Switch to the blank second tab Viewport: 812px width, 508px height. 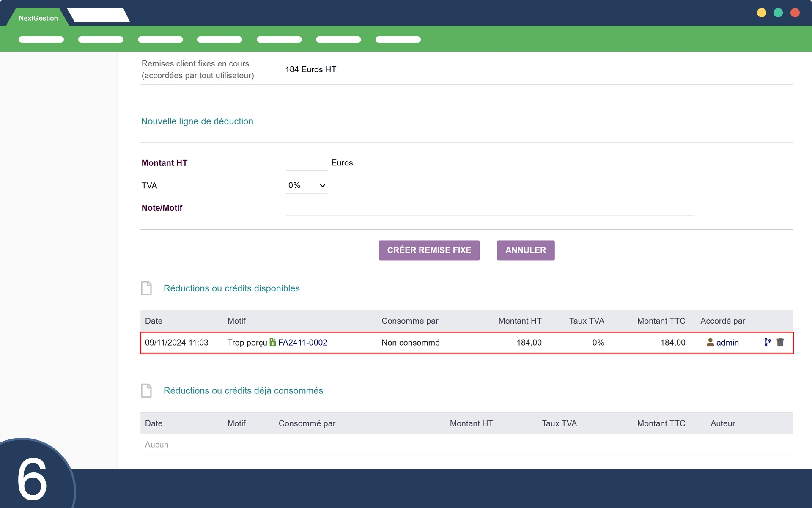click(98, 16)
